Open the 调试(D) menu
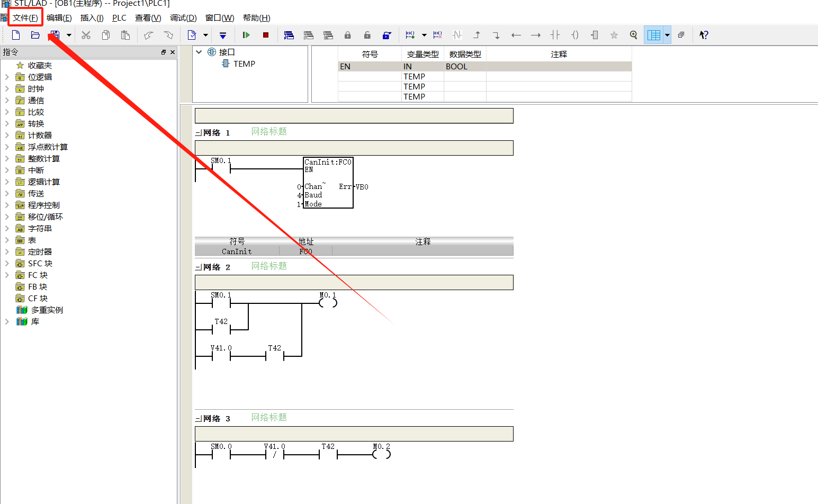This screenshot has height=504, width=818. click(x=183, y=17)
